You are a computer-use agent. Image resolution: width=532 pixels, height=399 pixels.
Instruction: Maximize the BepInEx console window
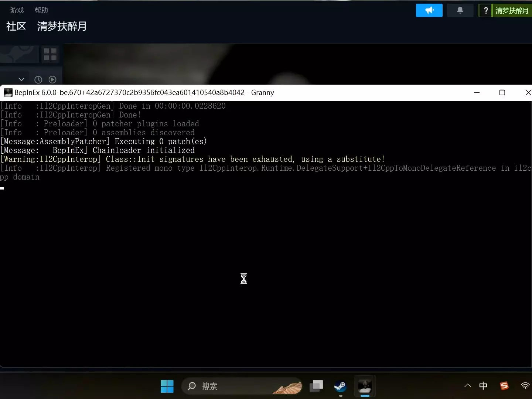pyautogui.click(x=502, y=92)
